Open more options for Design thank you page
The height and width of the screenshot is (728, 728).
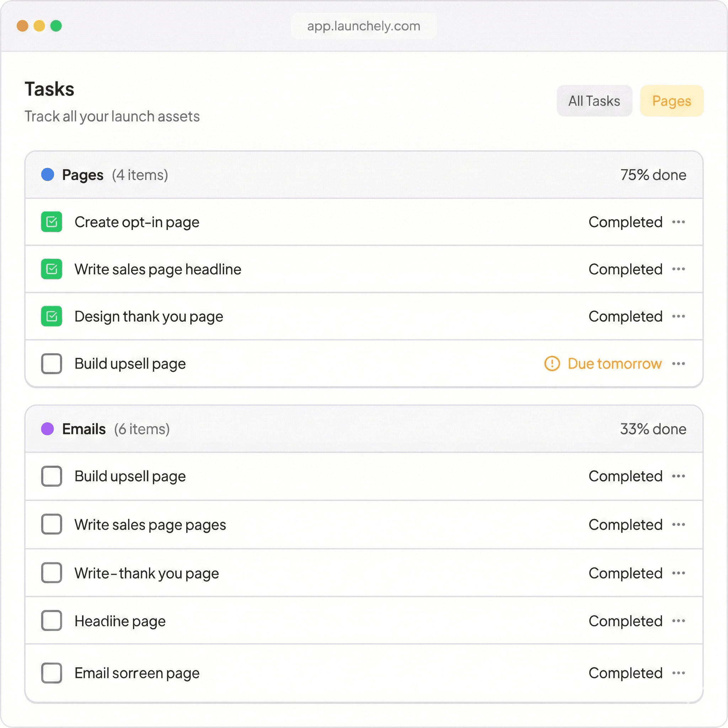[678, 316]
